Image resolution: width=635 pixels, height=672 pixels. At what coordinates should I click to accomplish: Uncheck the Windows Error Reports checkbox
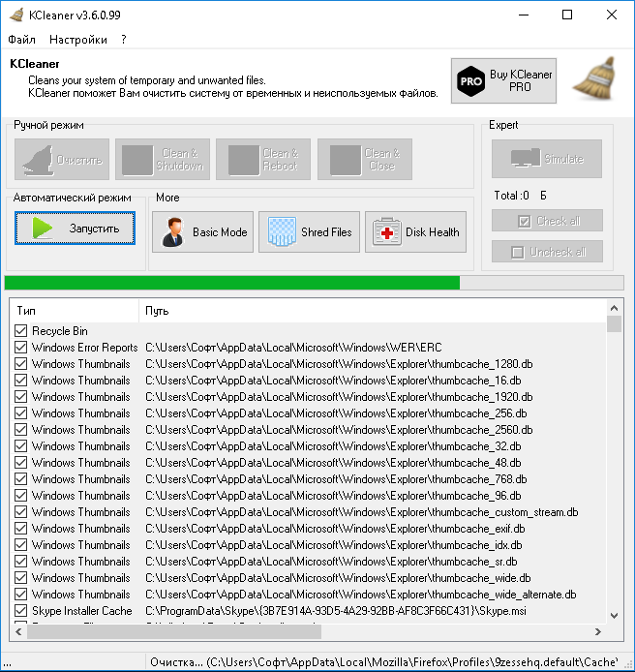coord(20,348)
